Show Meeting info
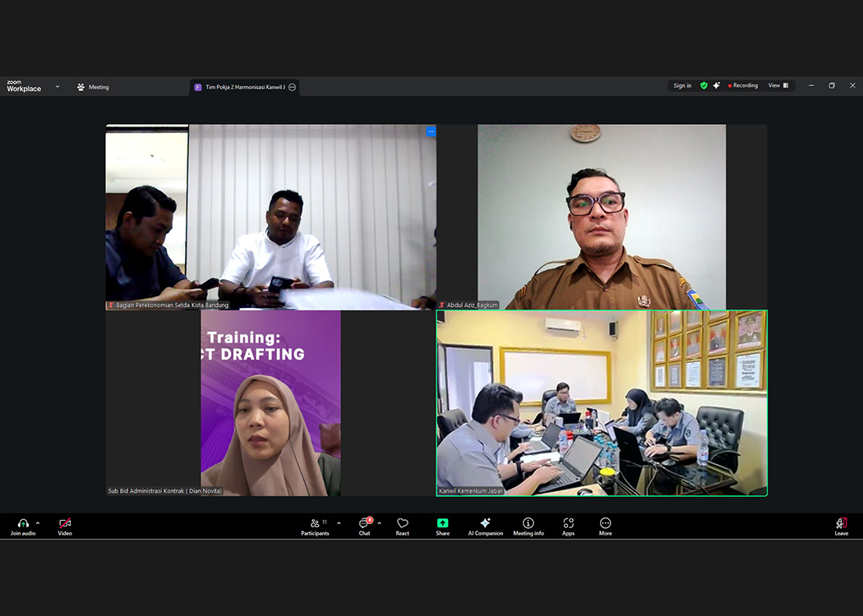The width and height of the screenshot is (863, 616). click(x=528, y=524)
